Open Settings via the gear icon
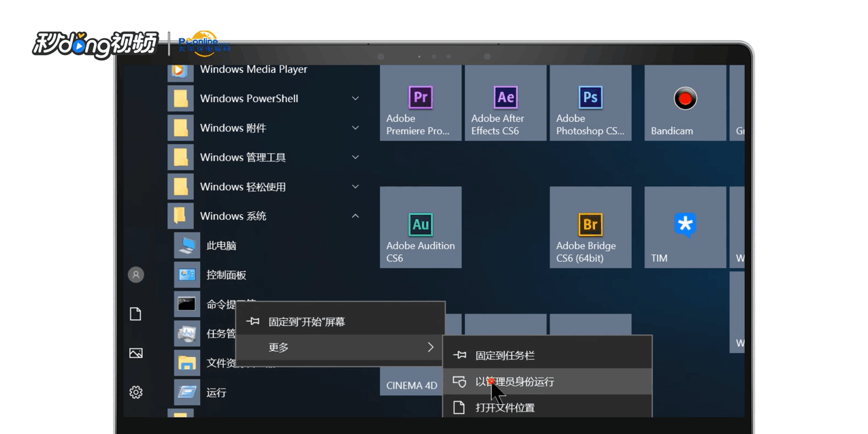This screenshot has height=434, width=868. tap(135, 392)
